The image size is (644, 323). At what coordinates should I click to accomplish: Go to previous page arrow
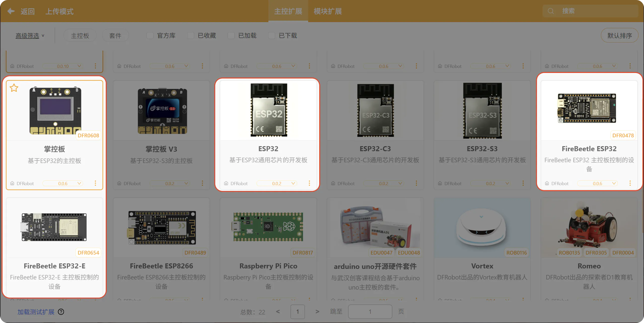(278, 312)
